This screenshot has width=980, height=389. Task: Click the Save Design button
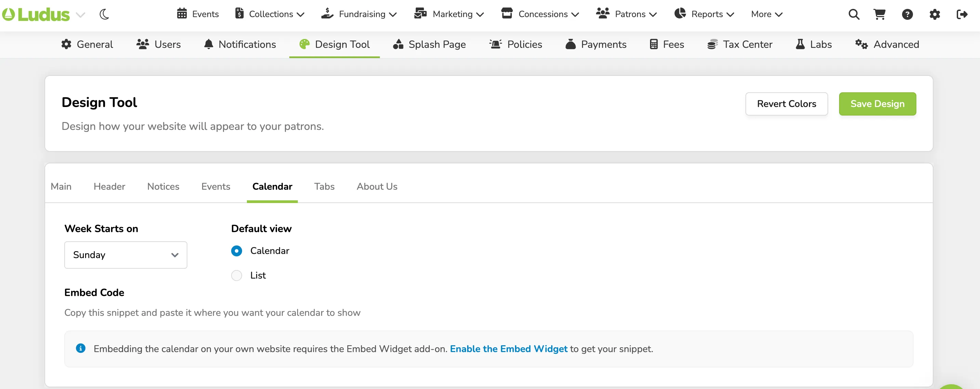[877, 104]
